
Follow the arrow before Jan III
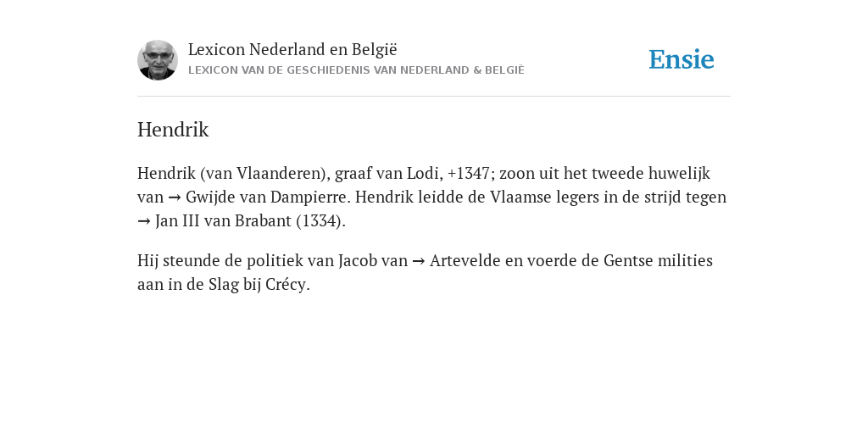coord(144,221)
